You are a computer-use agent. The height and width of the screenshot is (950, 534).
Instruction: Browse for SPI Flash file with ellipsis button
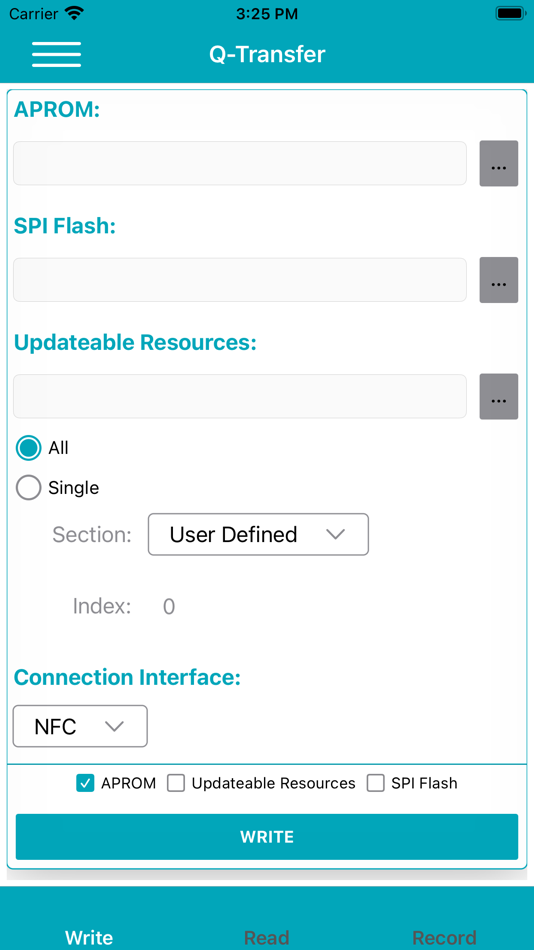pyautogui.click(x=499, y=280)
